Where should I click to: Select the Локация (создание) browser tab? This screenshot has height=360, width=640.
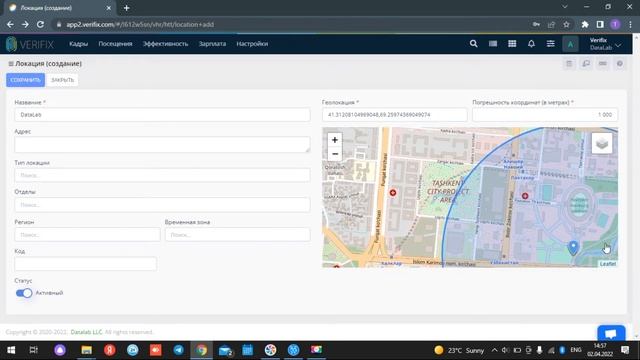pos(60,8)
